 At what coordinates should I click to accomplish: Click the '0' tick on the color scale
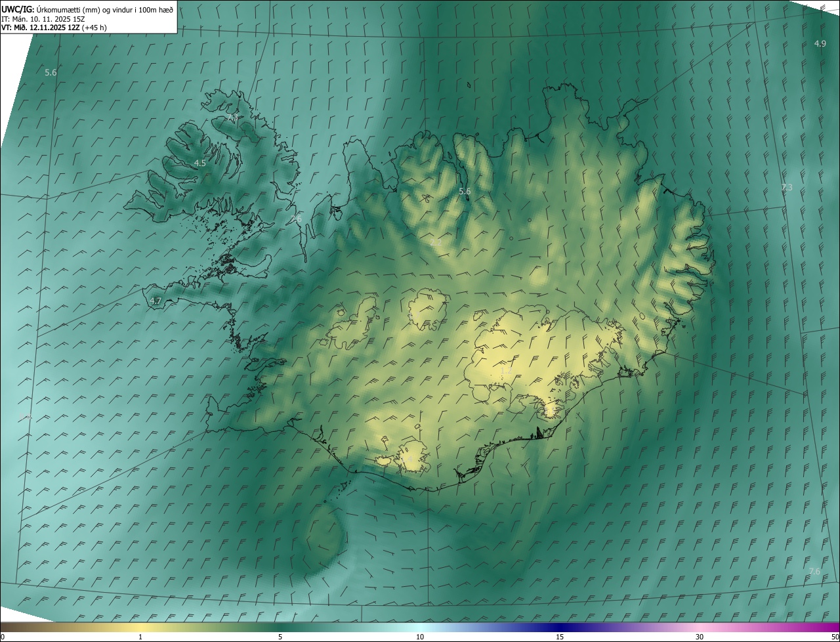(x=3, y=637)
